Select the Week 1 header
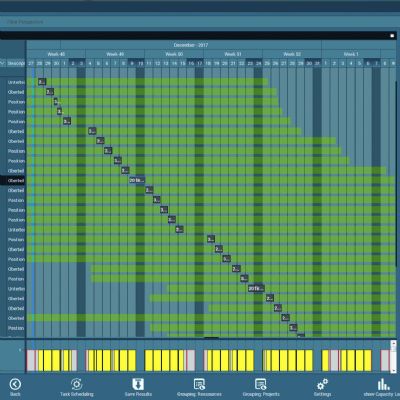400x400 pixels. point(351,54)
